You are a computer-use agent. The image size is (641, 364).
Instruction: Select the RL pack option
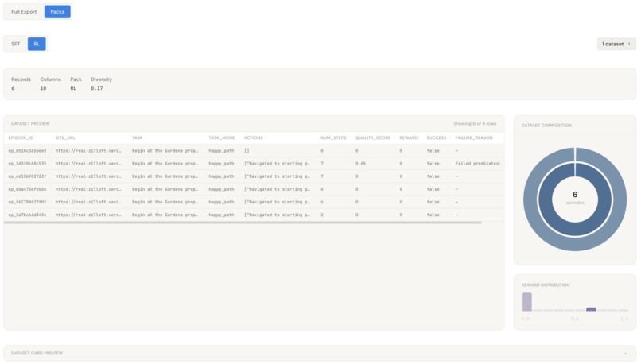coord(37,44)
